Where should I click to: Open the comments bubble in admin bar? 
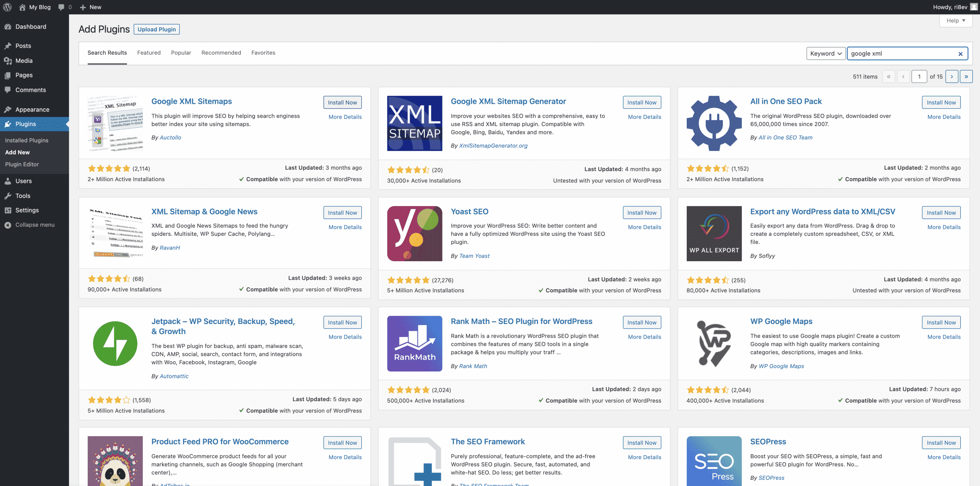click(x=61, y=7)
